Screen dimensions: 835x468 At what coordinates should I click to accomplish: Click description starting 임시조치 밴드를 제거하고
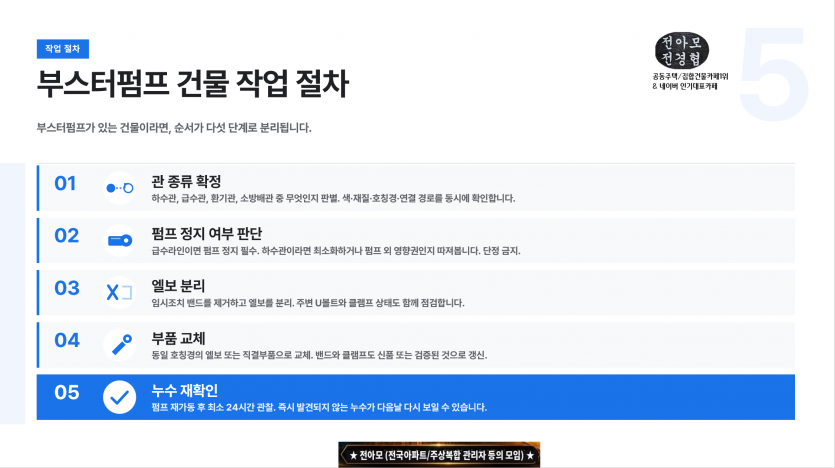308,303
